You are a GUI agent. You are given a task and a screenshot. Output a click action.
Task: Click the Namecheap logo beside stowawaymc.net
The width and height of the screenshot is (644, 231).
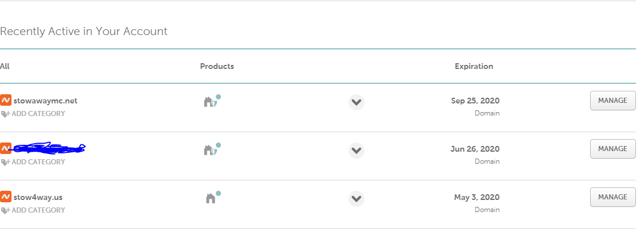(6, 101)
